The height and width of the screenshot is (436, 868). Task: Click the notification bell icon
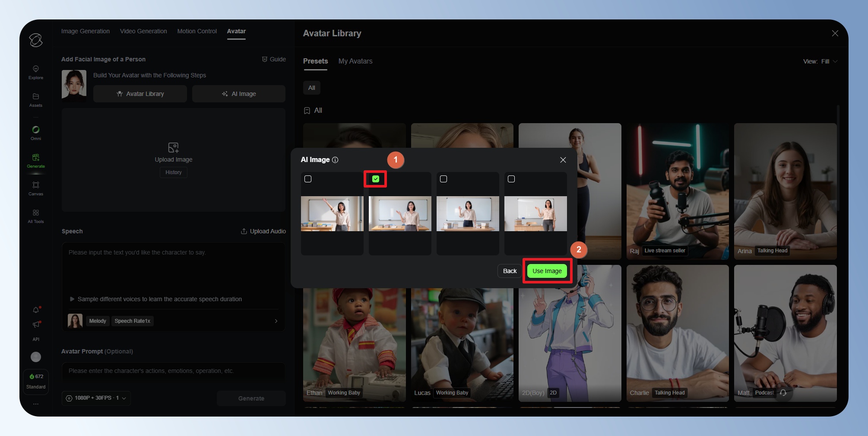[x=36, y=310]
